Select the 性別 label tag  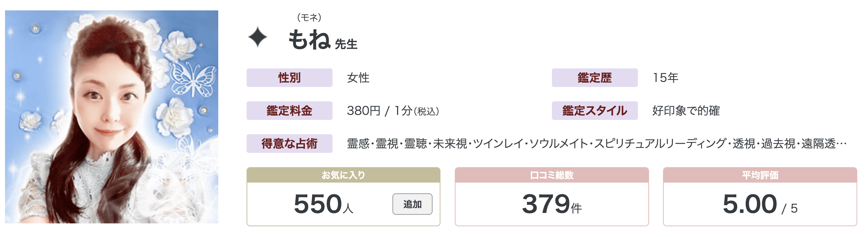pos(289,78)
